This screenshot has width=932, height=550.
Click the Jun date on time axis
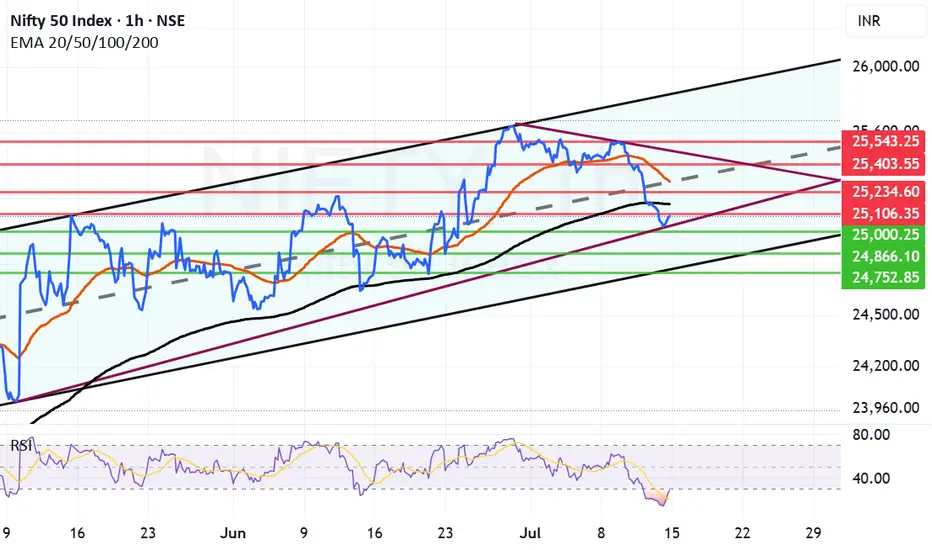point(232,533)
